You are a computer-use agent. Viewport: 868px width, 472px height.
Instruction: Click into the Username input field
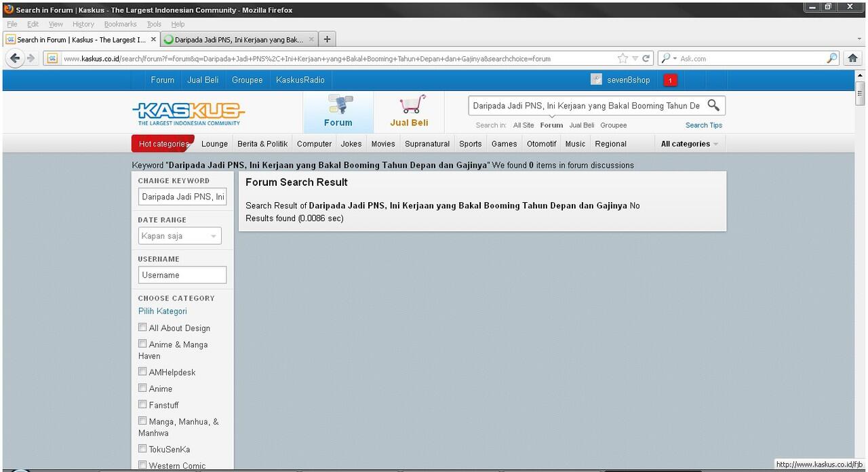tap(182, 275)
